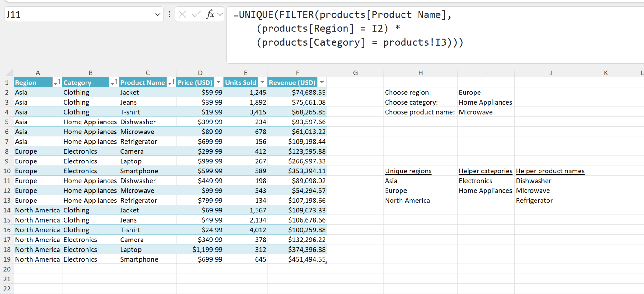Open Insert Function with the fx icon

point(210,14)
